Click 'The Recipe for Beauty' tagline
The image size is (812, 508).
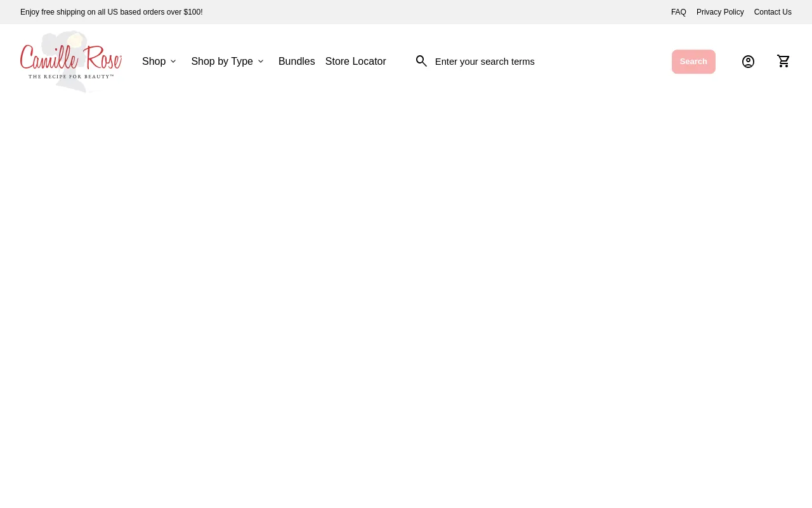point(70,77)
